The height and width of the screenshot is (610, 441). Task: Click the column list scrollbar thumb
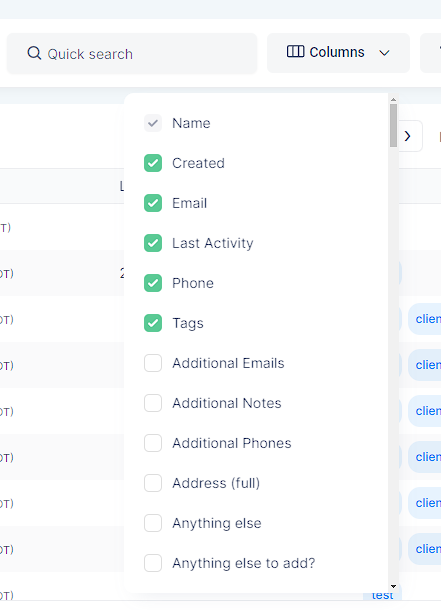pos(393,125)
